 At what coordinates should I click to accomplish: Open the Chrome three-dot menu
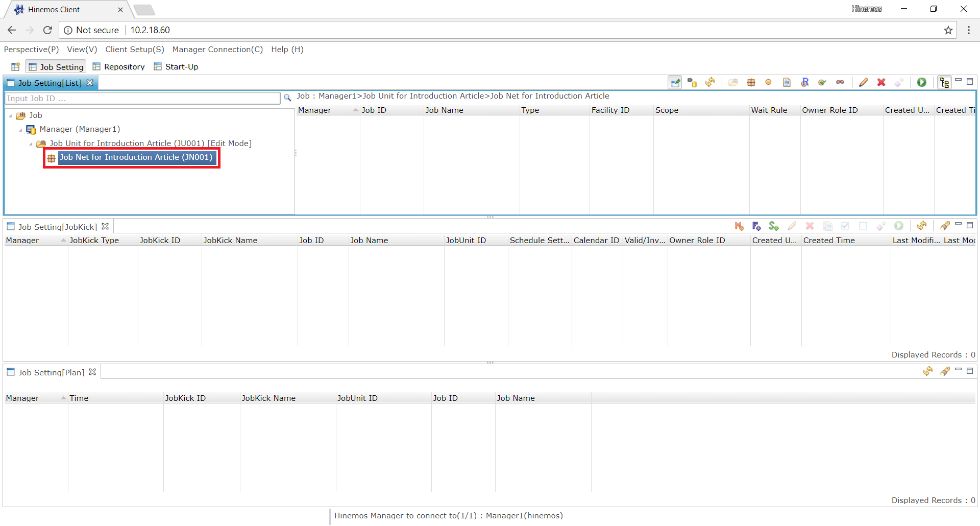(968, 30)
